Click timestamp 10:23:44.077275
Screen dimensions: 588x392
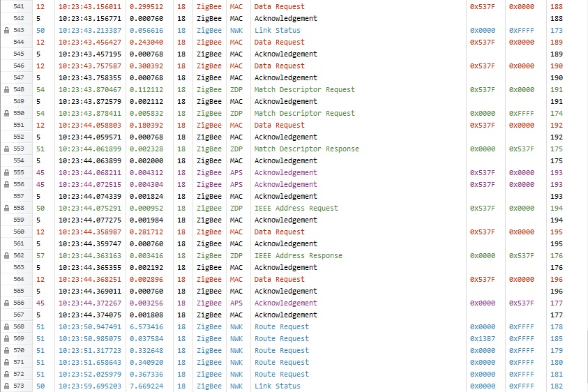[x=89, y=220]
